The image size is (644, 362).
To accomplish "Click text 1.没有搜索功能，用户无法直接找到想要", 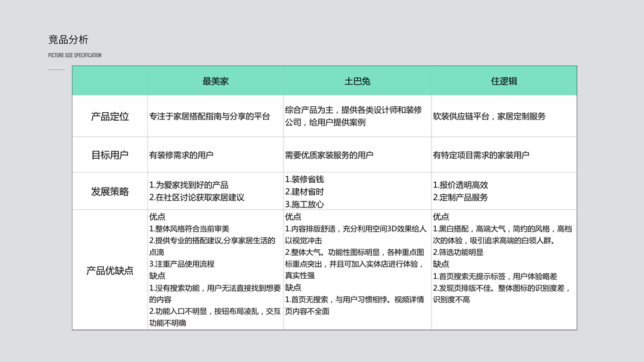I will click(215, 288).
